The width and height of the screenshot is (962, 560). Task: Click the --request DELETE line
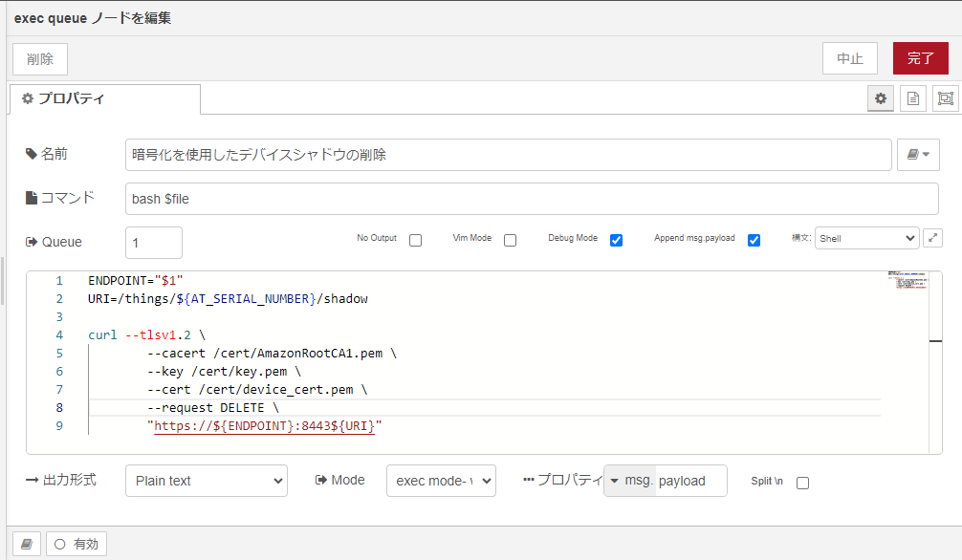(213, 408)
